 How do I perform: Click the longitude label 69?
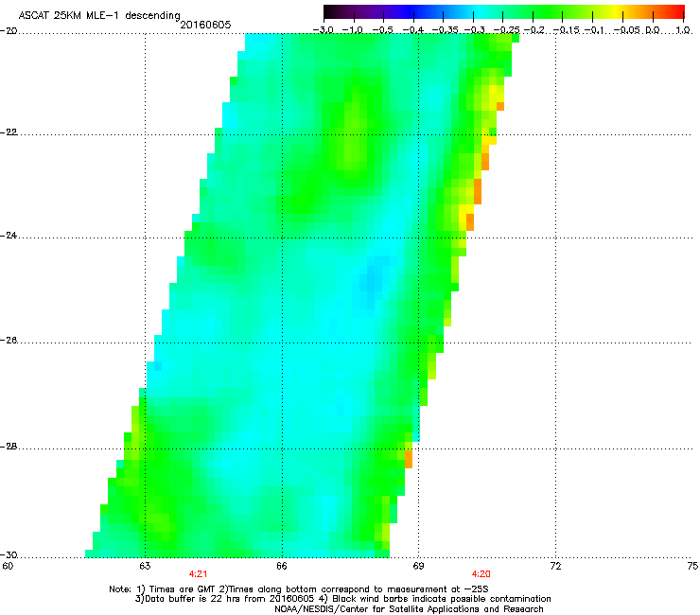tap(418, 566)
